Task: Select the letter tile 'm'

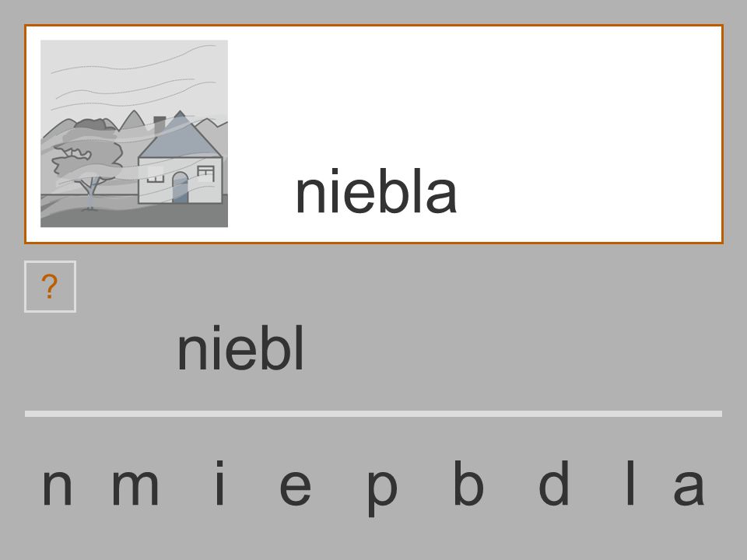Action: (135, 487)
